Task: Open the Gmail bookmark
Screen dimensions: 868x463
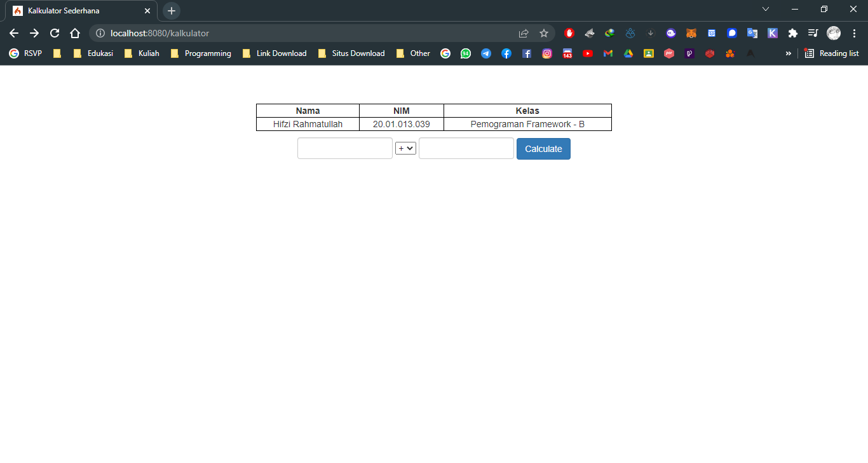Action: click(x=607, y=53)
